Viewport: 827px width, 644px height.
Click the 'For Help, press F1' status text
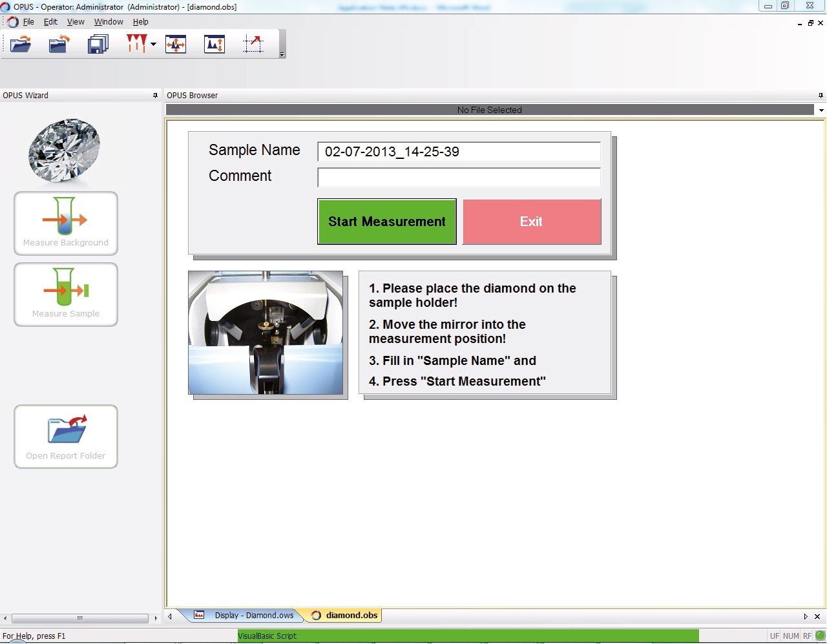click(34, 636)
